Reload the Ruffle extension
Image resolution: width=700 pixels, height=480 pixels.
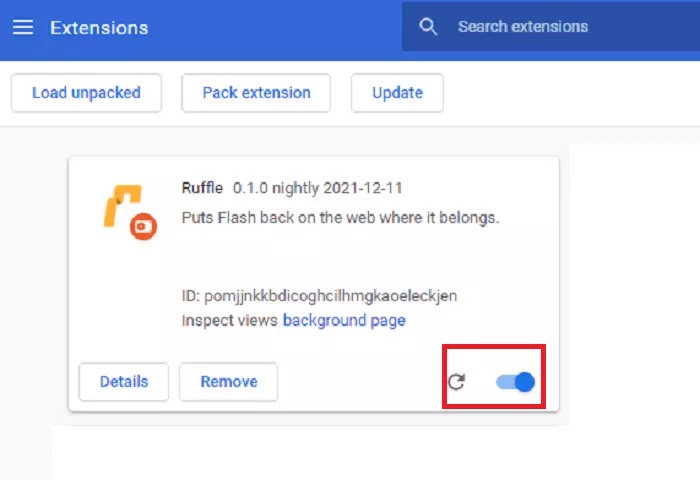[x=456, y=381]
